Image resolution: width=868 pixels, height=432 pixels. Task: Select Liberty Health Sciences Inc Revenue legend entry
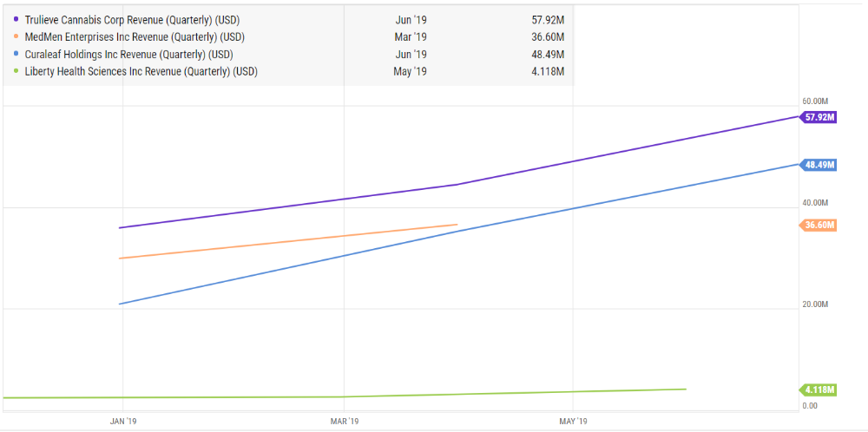[x=141, y=71]
